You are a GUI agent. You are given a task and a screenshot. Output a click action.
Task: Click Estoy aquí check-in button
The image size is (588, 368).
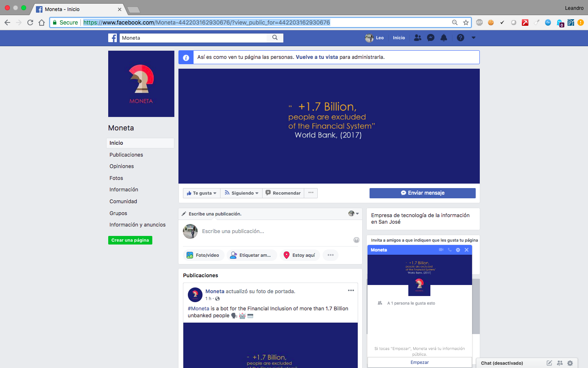(x=300, y=255)
